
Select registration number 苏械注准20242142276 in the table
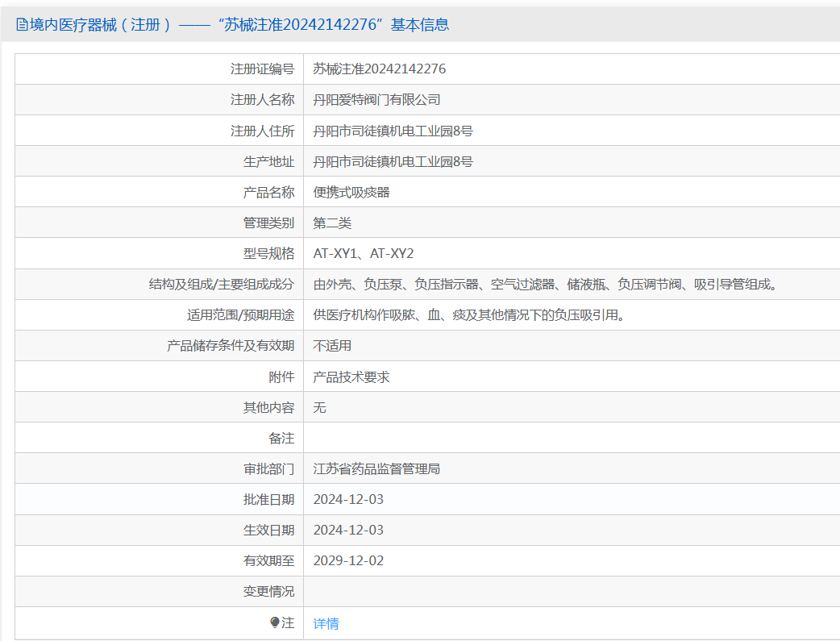[x=379, y=69]
